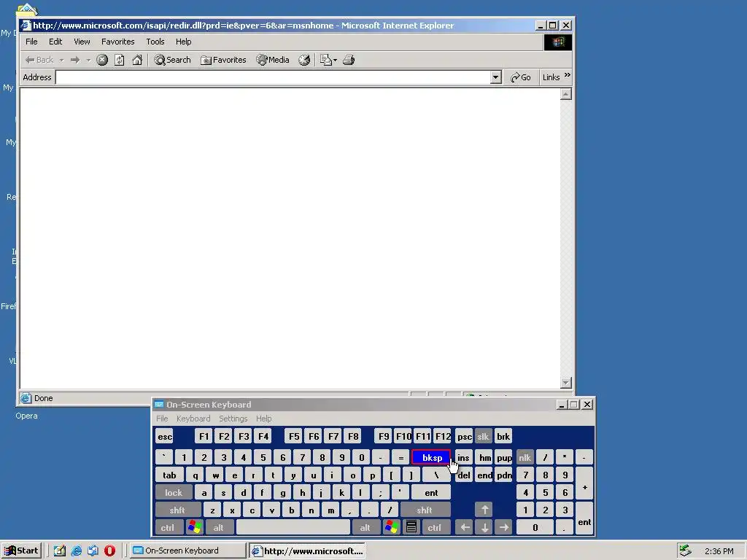747x560 pixels.
Task: Expand the Mail button dropdown arrow
Action: 335,60
